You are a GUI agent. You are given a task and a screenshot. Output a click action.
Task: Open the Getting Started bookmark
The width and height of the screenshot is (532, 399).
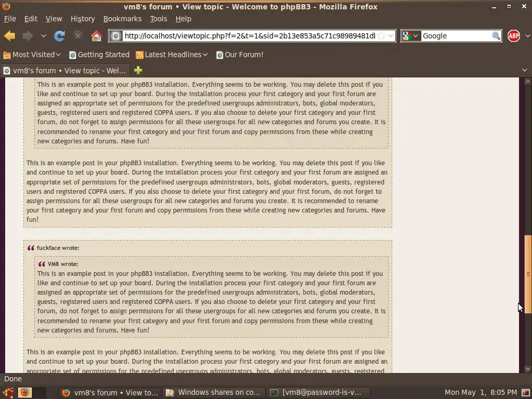point(99,55)
